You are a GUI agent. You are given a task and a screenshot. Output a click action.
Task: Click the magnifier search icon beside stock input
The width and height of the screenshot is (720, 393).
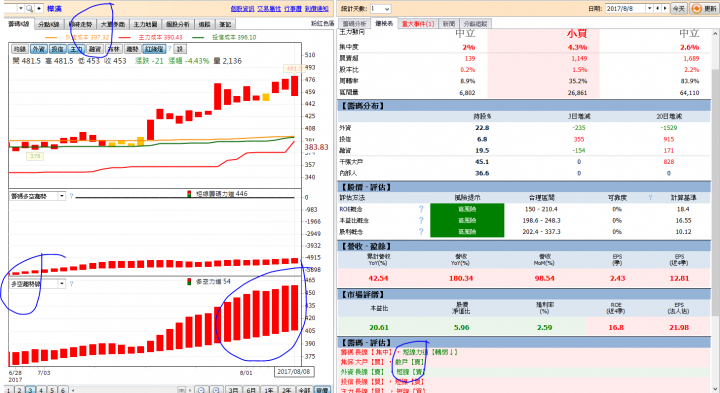(29, 9)
